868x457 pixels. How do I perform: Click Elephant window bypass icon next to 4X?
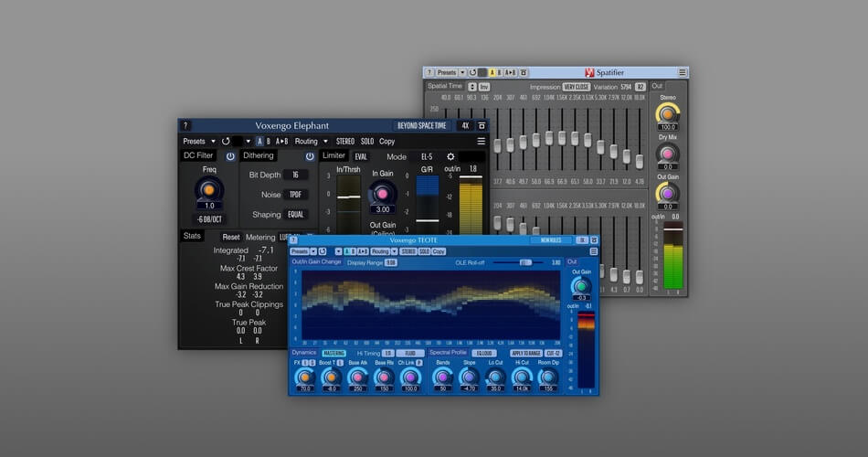(482, 126)
